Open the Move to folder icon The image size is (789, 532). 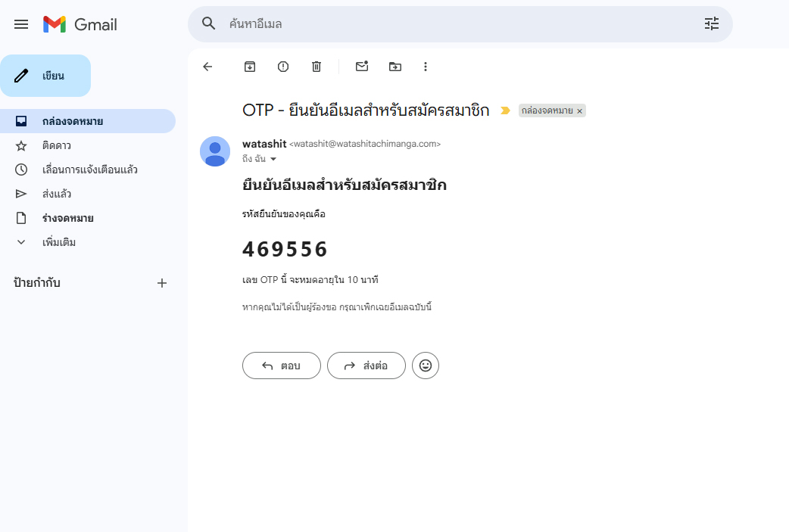pos(395,67)
